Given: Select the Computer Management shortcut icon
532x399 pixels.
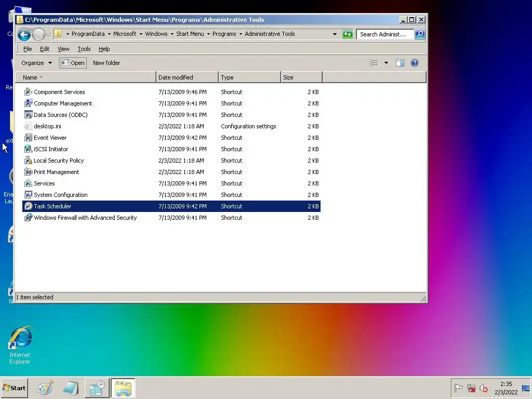Looking at the screenshot, I should 28,103.
